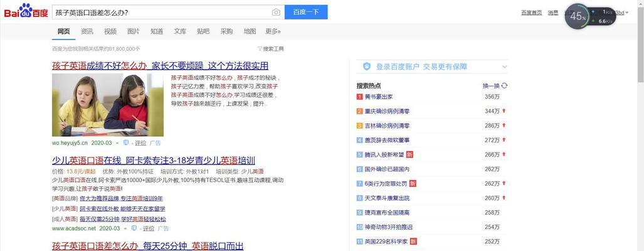Click 百度首页 link at top right
Screen dimensions: 644x251
coord(532,13)
